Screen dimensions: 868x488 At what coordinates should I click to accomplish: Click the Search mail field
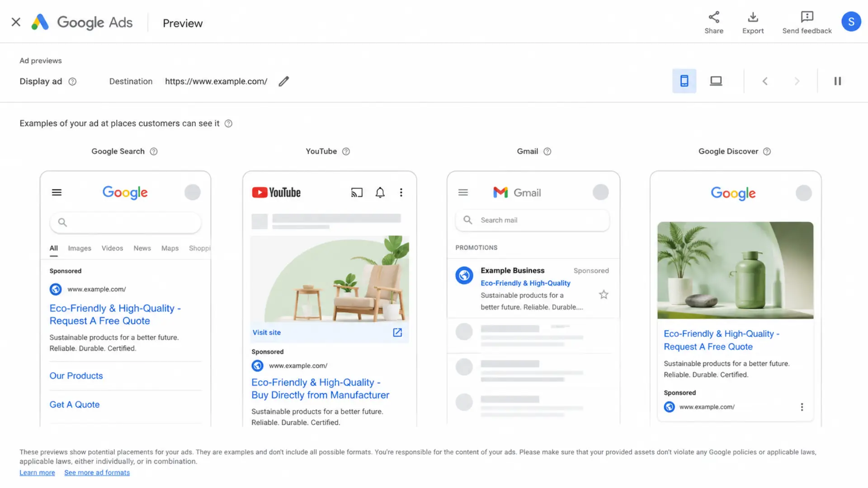click(532, 220)
